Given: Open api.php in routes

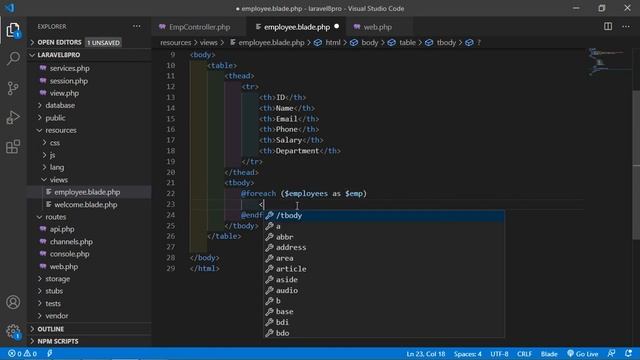Looking at the screenshot, I should (x=89, y=229).
